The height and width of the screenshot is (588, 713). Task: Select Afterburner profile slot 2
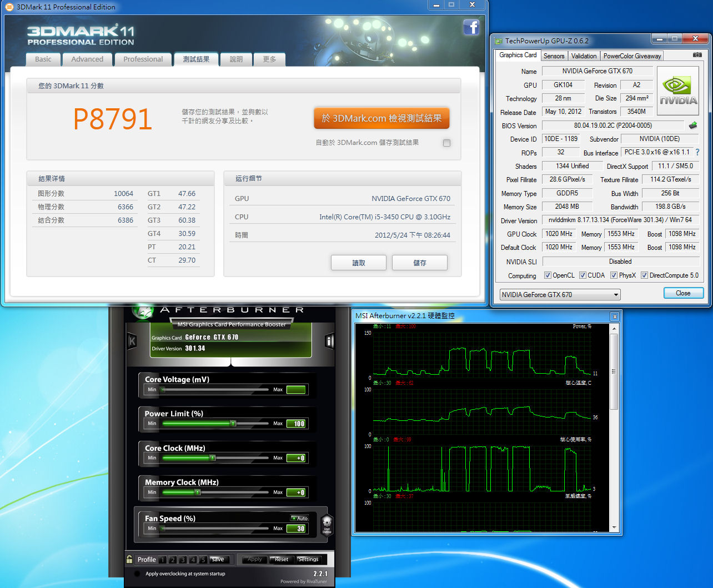(173, 560)
